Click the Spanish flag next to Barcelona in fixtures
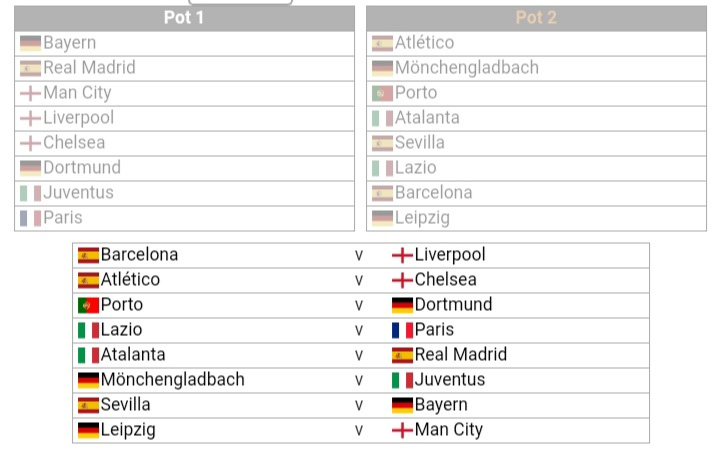The width and height of the screenshot is (720, 475). [x=88, y=255]
